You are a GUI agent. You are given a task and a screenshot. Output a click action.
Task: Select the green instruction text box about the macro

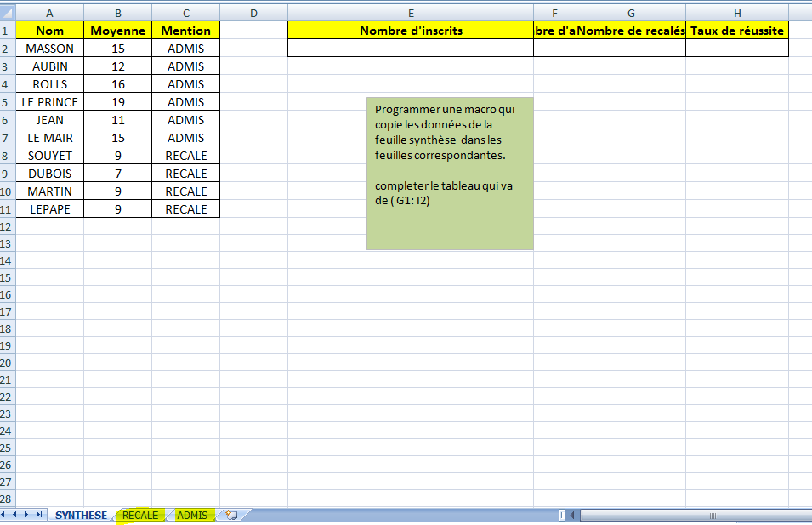tap(450, 174)
